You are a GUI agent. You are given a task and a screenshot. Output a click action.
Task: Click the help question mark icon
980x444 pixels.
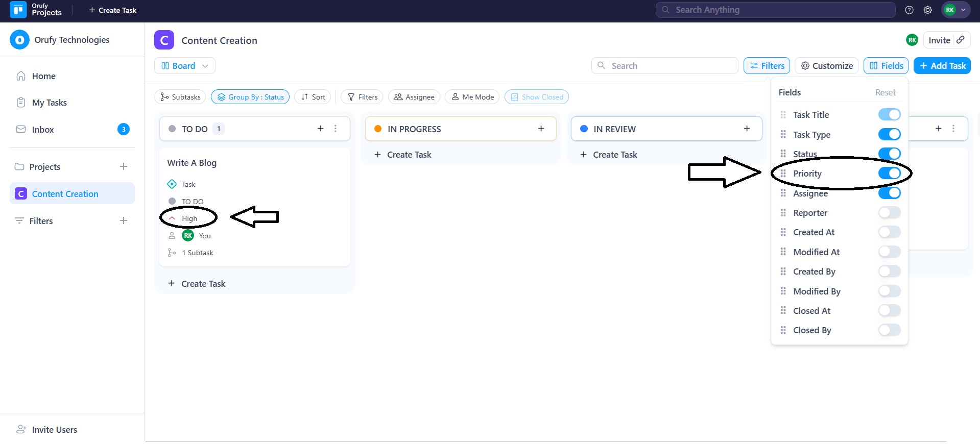coord(909,10)
